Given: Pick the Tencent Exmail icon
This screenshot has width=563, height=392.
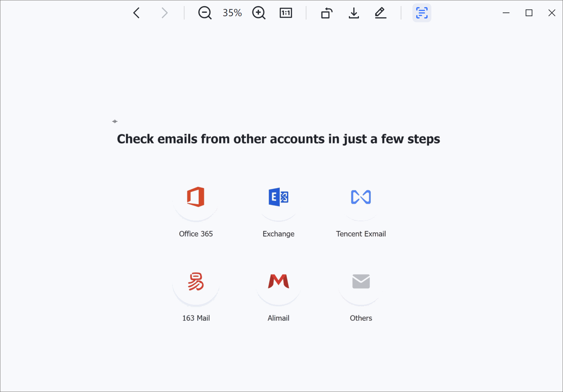Looking at the screenshot, I should click(x=361, y=197).
